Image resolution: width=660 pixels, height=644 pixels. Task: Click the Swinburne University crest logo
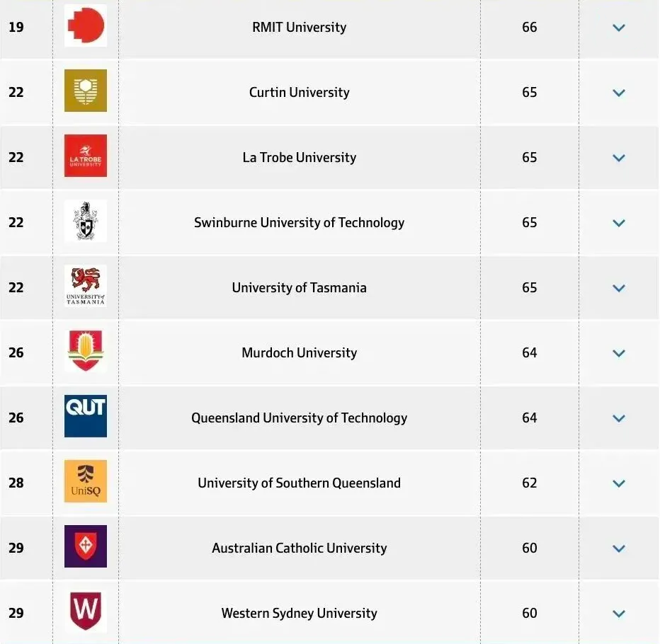tap(86, 221)
